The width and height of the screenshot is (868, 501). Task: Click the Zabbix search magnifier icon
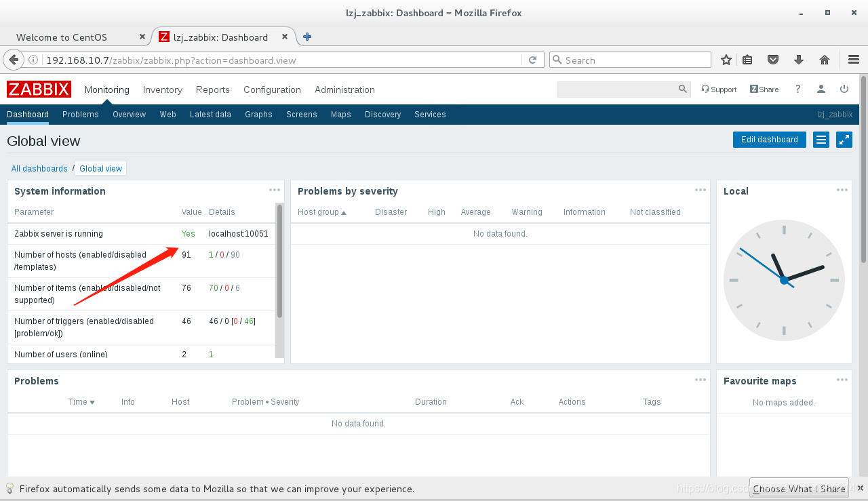[x=682, y=89]
